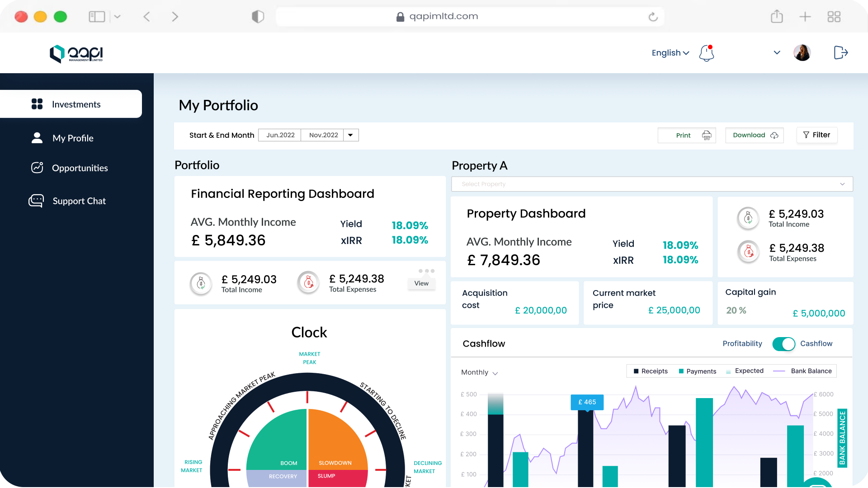Viewport: 868px width, 488px height.
Task: Click the logout icon in header
Action: coord(840,53)
